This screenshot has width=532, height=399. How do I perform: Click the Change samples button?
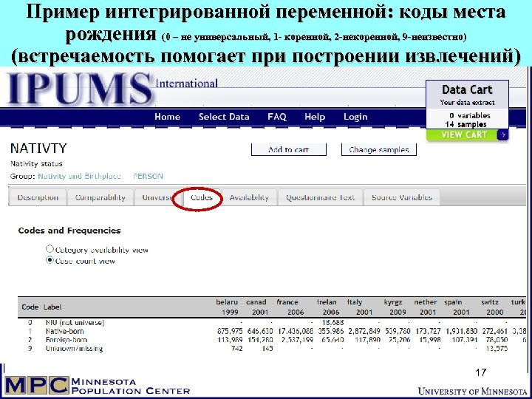pos(378,149)
